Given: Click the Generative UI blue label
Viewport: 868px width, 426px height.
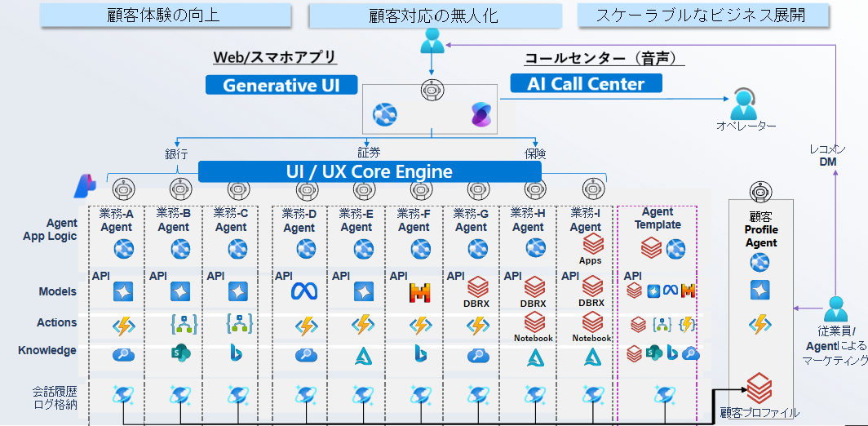Looking at the screenshot, I should coord(281,85).
